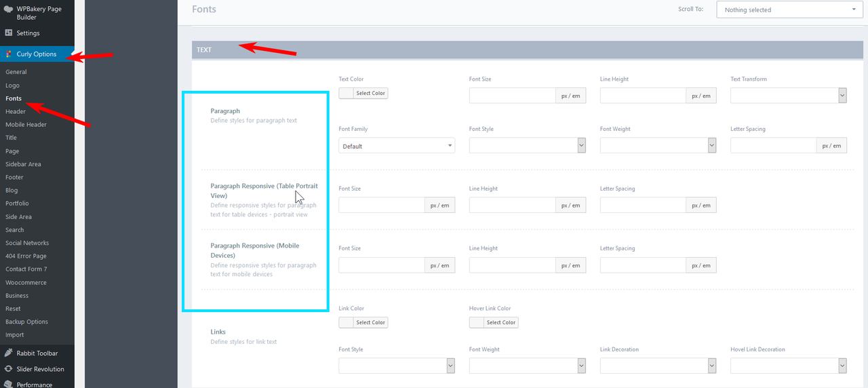The width and height of the screenshot is (868, 388).
Task: Open 404 Error Page options
Action: pos(26,256)
